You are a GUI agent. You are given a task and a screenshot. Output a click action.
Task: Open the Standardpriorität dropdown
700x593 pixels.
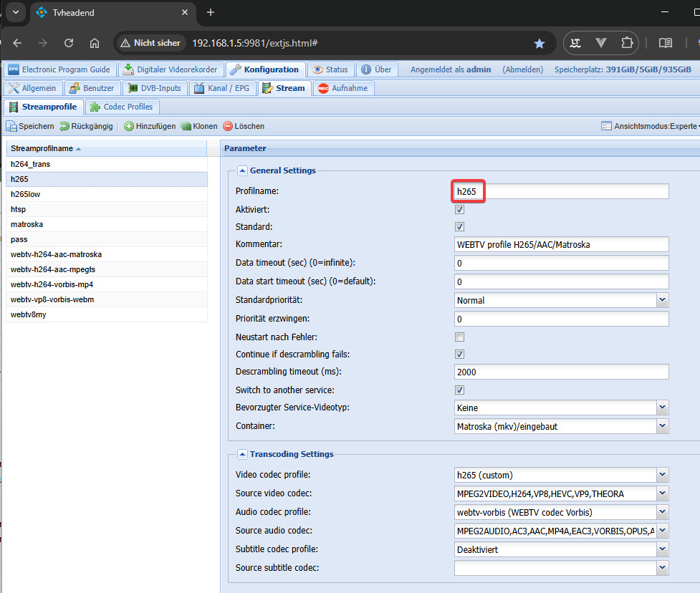(x=662, y=300)
